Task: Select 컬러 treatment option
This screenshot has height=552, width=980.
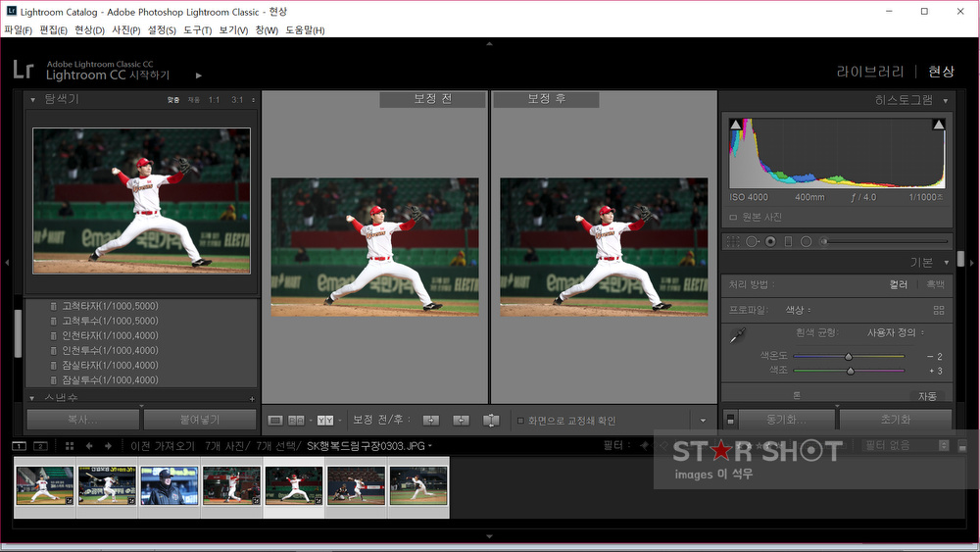Action: (898, 284)
